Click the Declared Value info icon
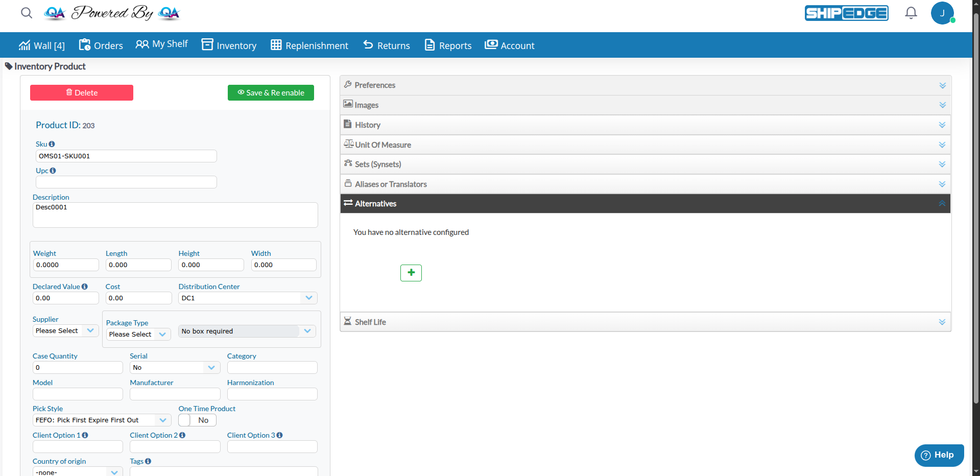This screenshot has width=980, height=476. click(x=85, y=287)
